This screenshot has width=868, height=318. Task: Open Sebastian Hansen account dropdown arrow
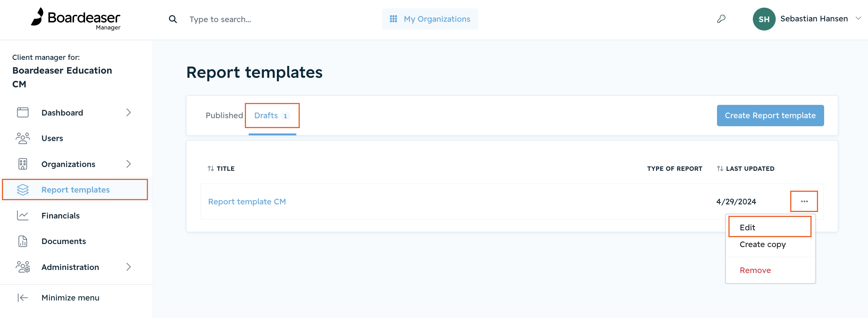coord(858,18)
